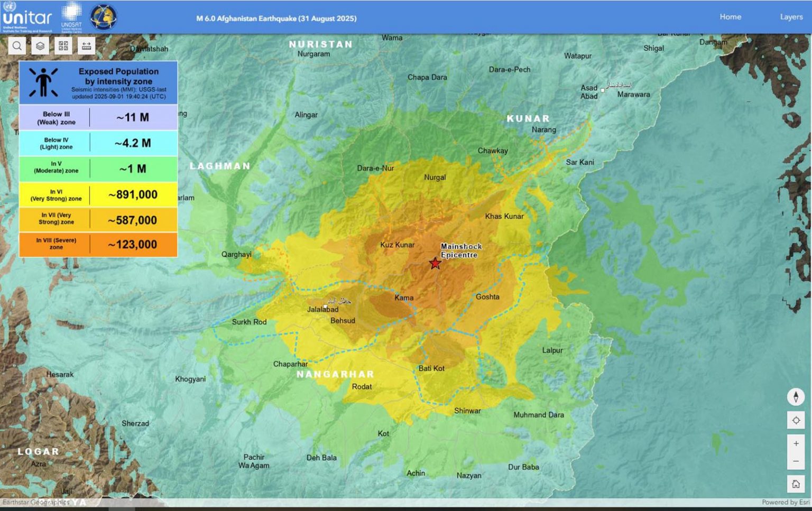
Task: Click the yellow Very Strong ~891,000 row
Action: pyautogui.click(x=98, y=195)
